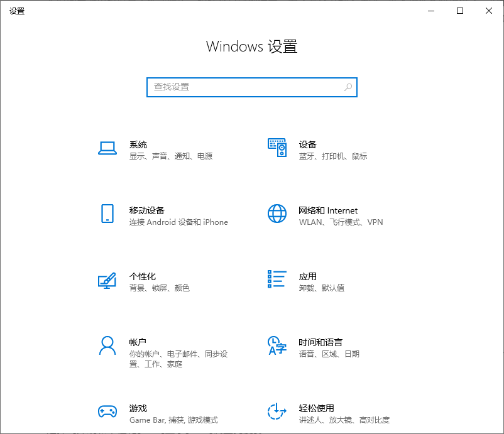Open 个性化 to change 背景 and 颜色
Viewport: 504px width, 434px height.
(x=145, y=281)
